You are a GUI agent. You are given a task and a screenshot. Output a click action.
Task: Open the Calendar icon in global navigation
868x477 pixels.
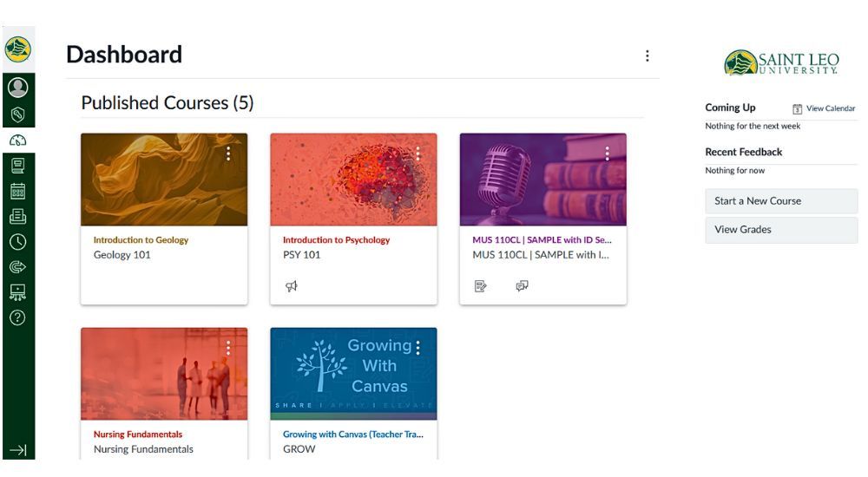(17, 191)
